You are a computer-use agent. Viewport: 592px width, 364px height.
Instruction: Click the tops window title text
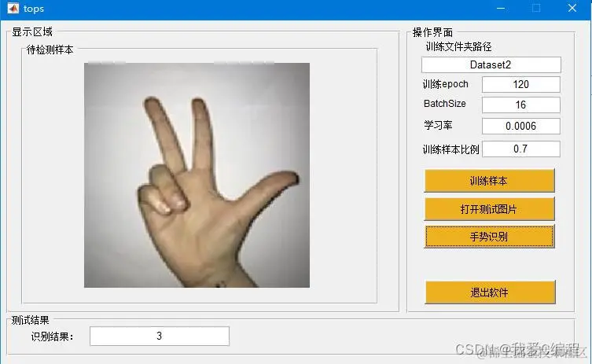[34, 9]
